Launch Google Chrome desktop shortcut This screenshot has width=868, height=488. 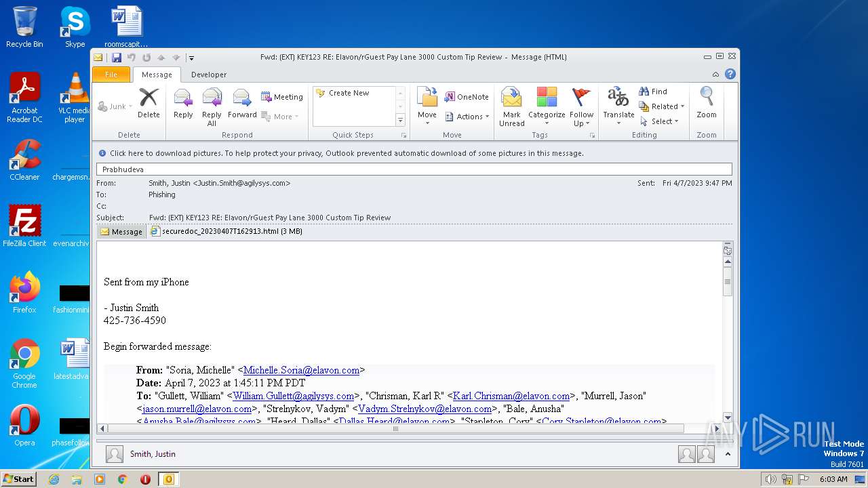tap(24, 363)
